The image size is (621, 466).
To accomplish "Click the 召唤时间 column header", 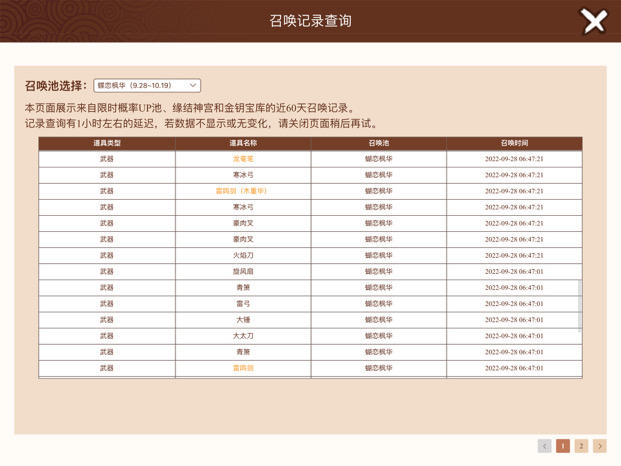I will click(x=514, y=144).
